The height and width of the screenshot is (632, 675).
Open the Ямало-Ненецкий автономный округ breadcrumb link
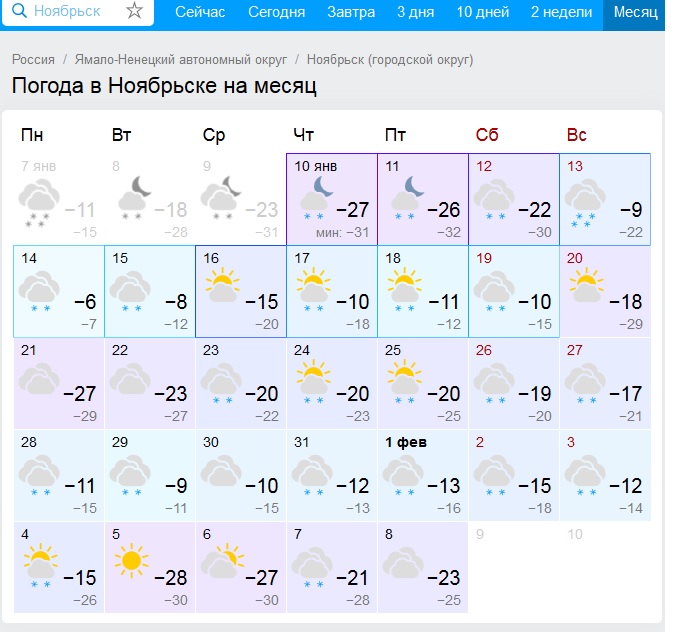coord(181,59)
